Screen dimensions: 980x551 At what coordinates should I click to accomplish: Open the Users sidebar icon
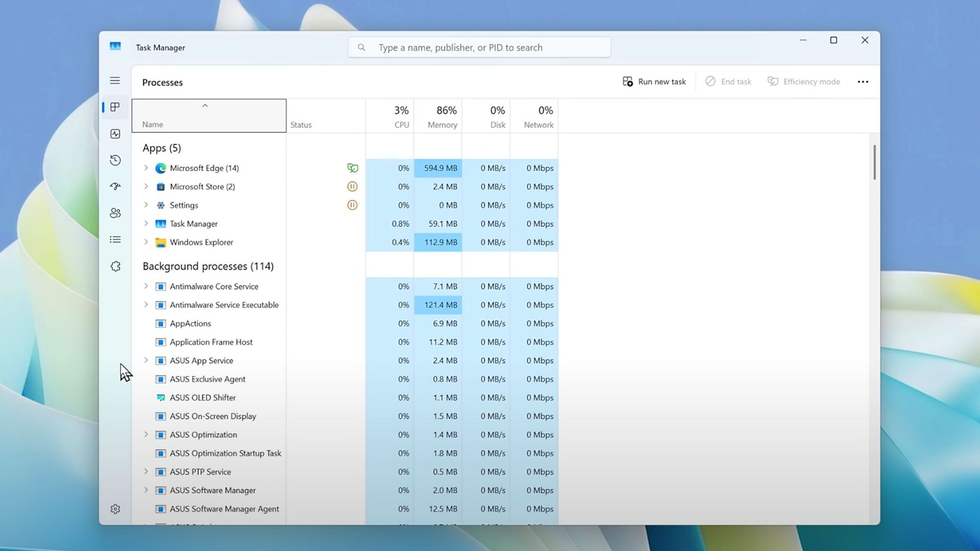[x=115, y=213]
